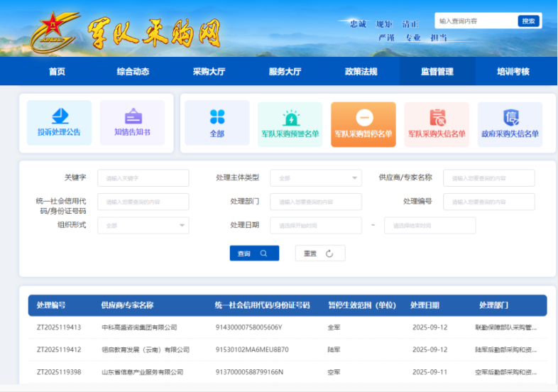Open 综合动态 navigation item

133,72
